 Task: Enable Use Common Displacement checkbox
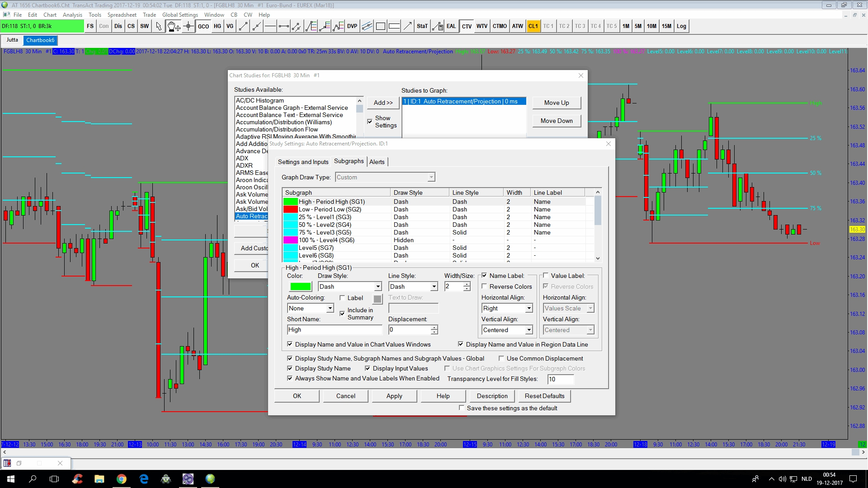[501, 358]
